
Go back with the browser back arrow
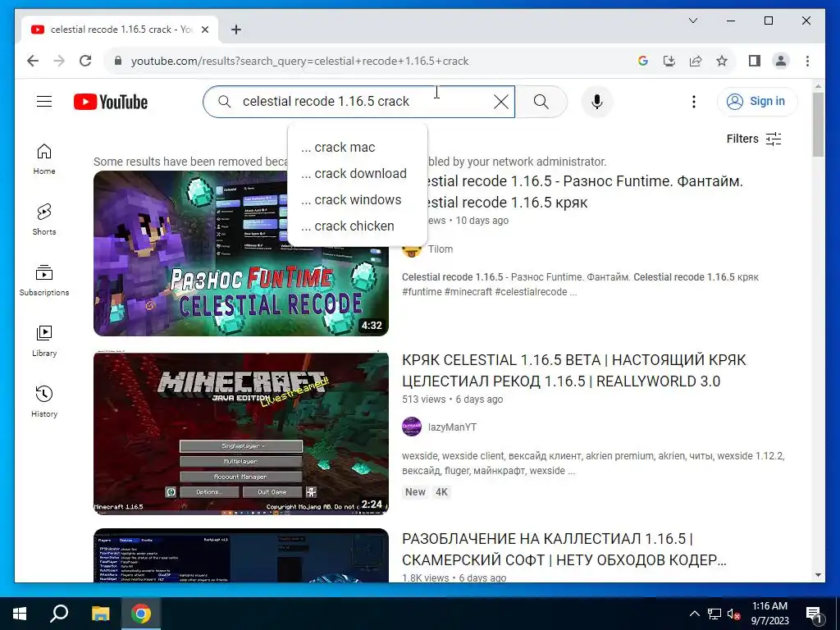point(33,61)
